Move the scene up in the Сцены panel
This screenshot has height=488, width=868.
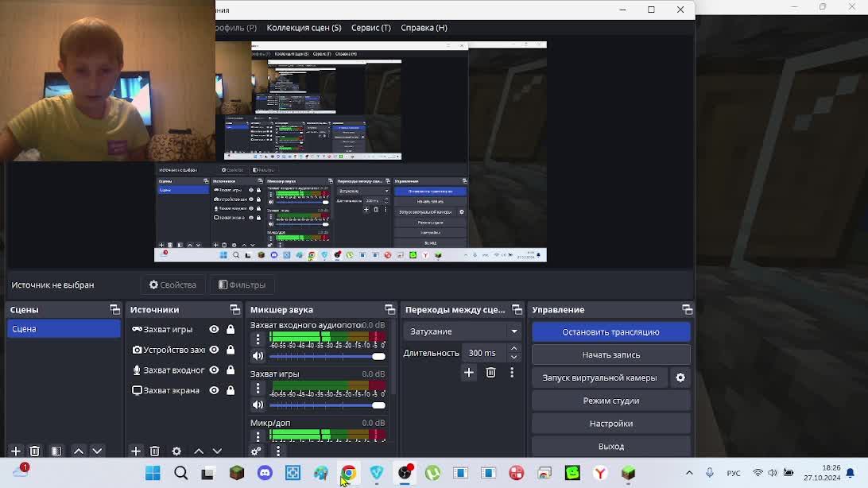[x=79, y=451]
